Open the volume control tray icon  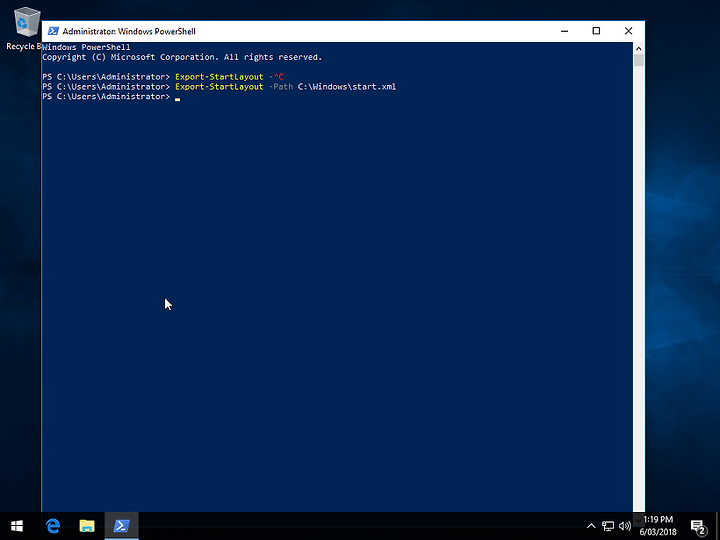[x=624, y=526]
